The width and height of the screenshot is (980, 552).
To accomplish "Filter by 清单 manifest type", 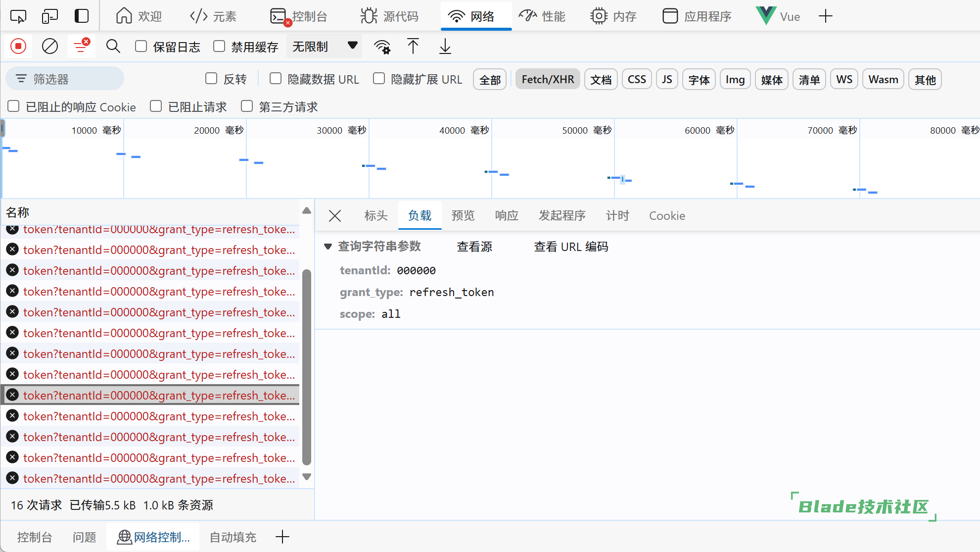I will pyautogui.click(x=809, y=80).
